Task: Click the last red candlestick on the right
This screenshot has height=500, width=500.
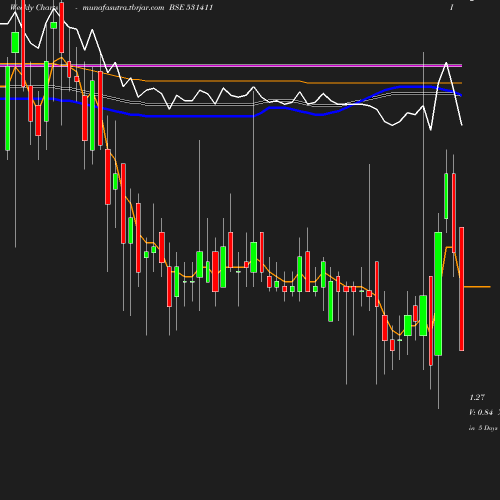Action: pyautogui.click(x=462, y=289)
